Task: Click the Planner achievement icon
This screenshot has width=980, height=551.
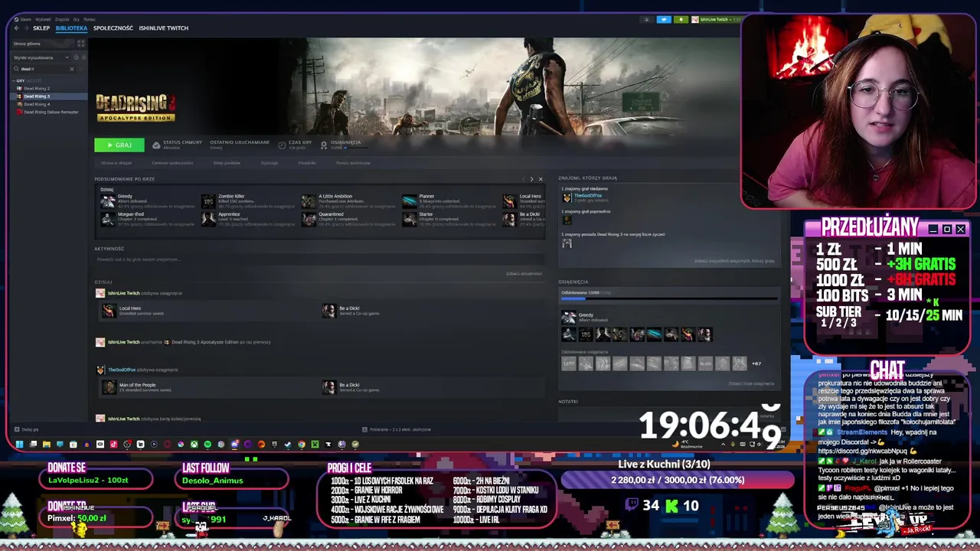Action: click(x=410, y=201)
